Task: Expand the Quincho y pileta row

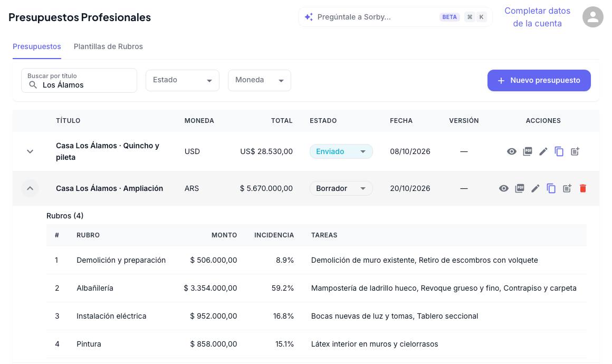Action: tap(30, 151)
